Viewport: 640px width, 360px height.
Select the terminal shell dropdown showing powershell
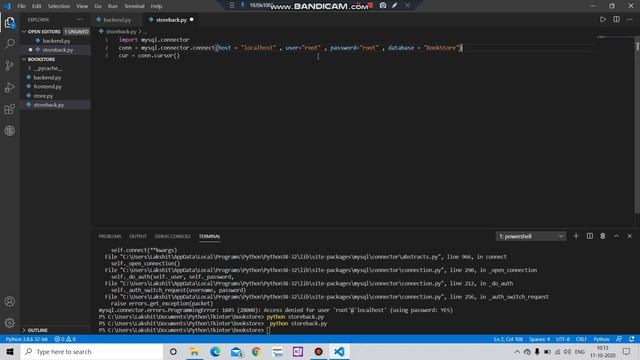[x=531, y=236]
